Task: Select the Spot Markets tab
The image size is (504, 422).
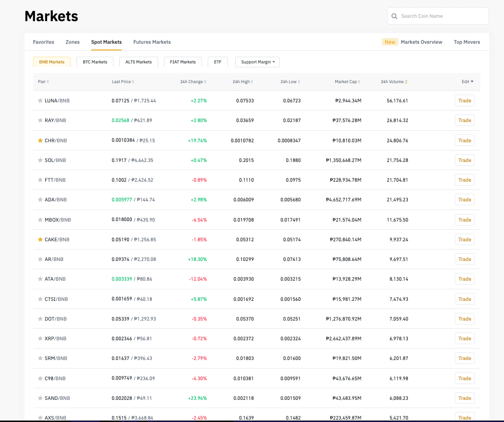Action: [106, 42]
